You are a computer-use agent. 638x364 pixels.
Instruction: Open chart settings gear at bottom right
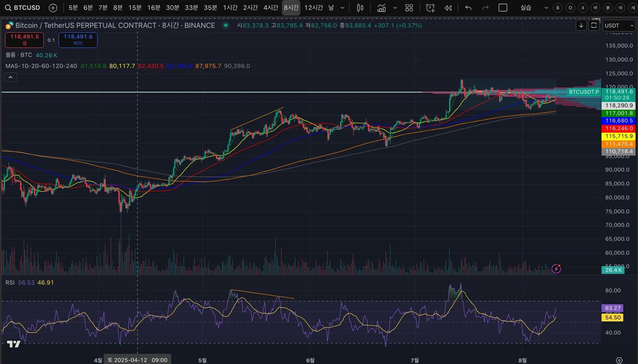619,360
